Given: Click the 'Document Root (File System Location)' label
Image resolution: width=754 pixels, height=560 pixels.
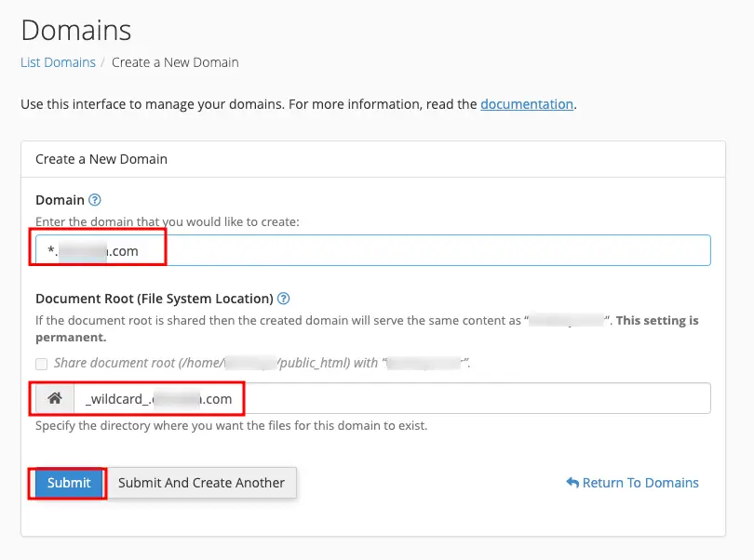Looking at the screenshot, I should click(x=154, y=299).
